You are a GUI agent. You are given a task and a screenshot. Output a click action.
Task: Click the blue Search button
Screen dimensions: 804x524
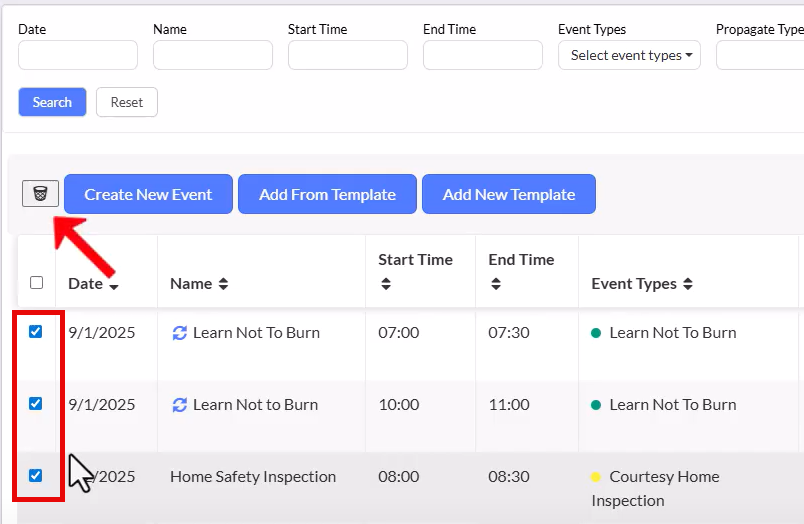pos(52,102)
